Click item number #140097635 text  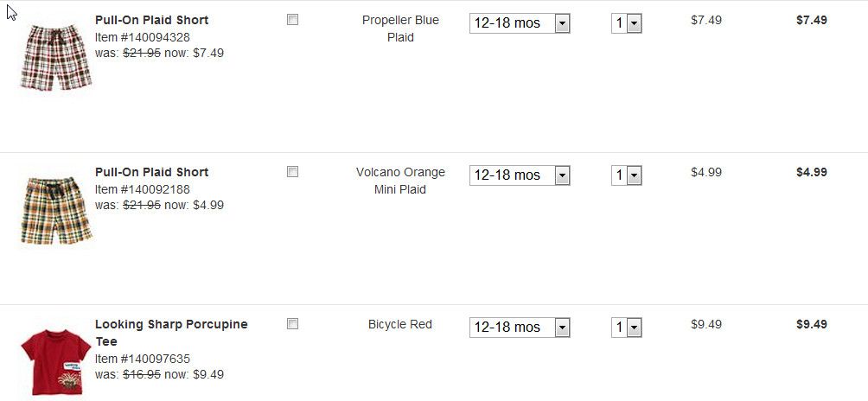coord(143,359)
